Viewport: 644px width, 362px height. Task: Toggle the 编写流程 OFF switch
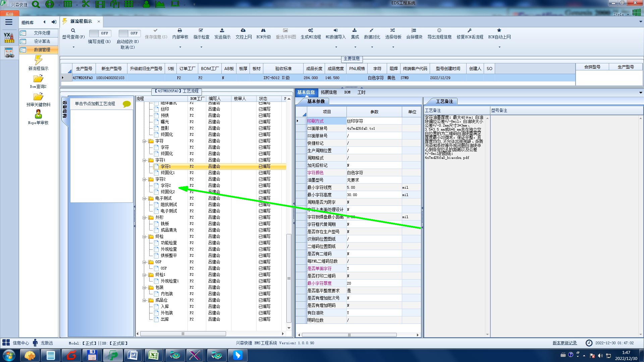click(x=100, y=33)
